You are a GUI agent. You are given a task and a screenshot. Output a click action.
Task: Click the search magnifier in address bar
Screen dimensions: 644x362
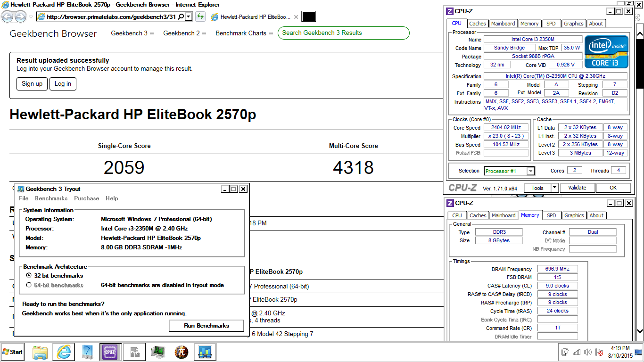(181, 16)
